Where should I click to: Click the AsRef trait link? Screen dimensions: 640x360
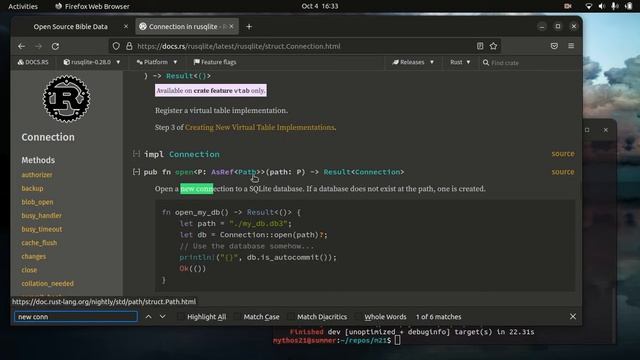[x=222, y=172]
